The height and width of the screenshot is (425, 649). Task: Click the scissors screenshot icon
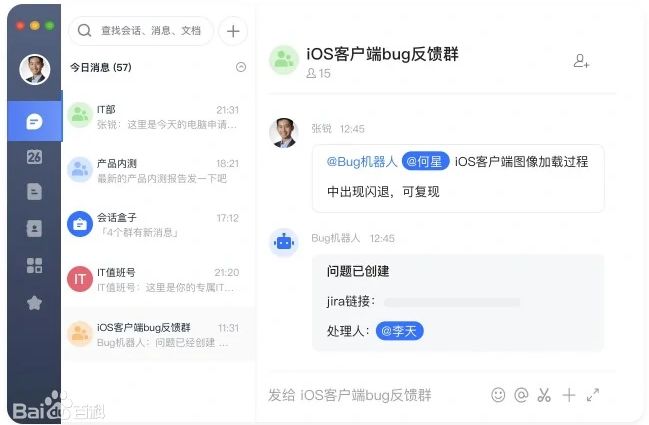click(x=544, y=395)
